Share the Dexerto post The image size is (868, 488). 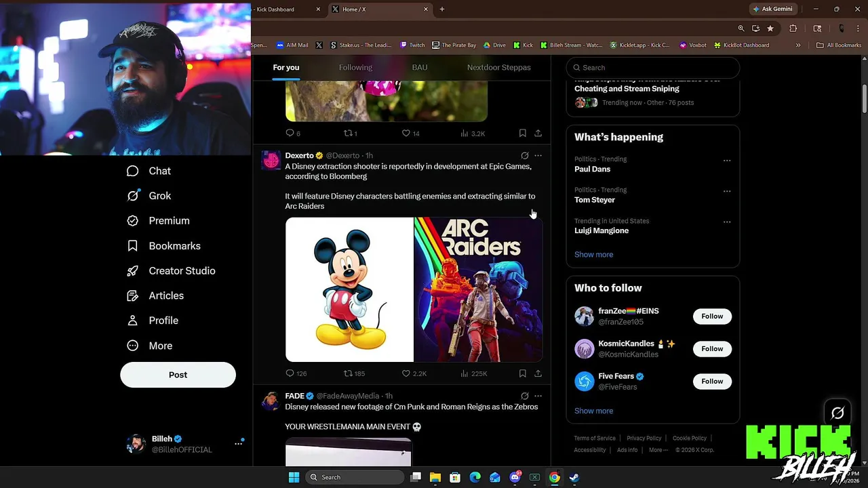click(x=538, y=373)
